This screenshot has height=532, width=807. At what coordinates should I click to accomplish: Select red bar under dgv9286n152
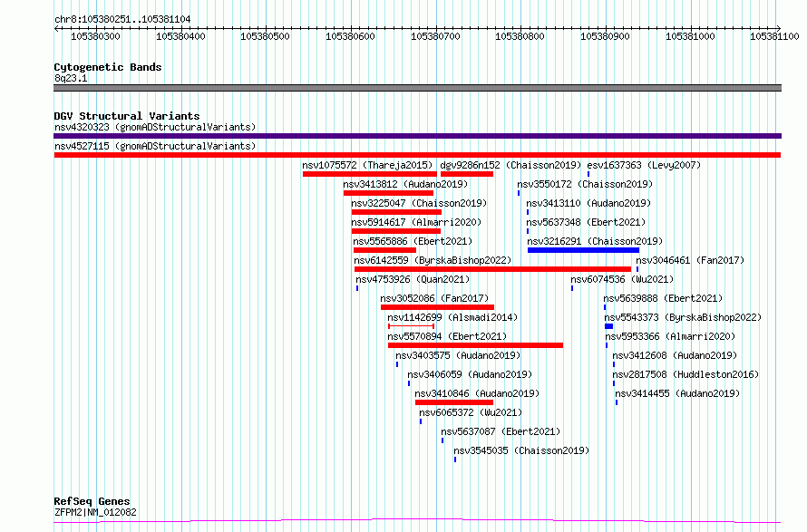pos(467,174)
